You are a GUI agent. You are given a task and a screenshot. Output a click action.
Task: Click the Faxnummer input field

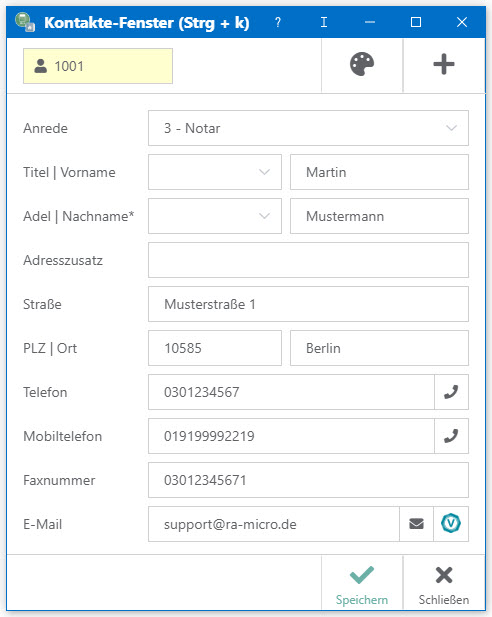(308, 480)
